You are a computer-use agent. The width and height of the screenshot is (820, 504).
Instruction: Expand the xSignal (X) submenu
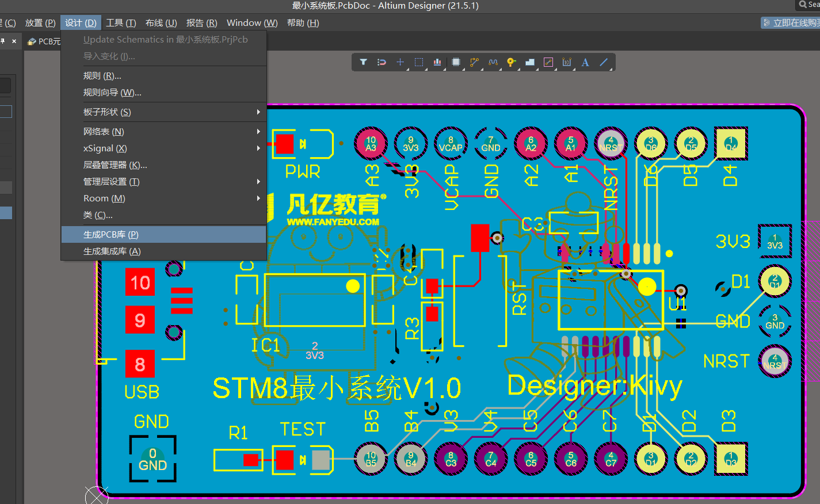click(163, 148)
